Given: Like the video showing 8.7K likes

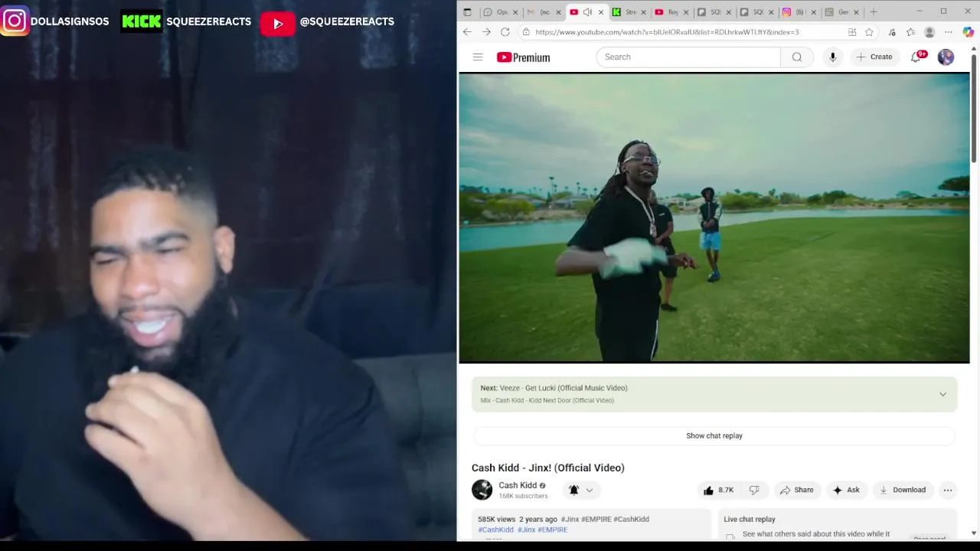Looking at the screenshot, I should [x=718, y=490].
